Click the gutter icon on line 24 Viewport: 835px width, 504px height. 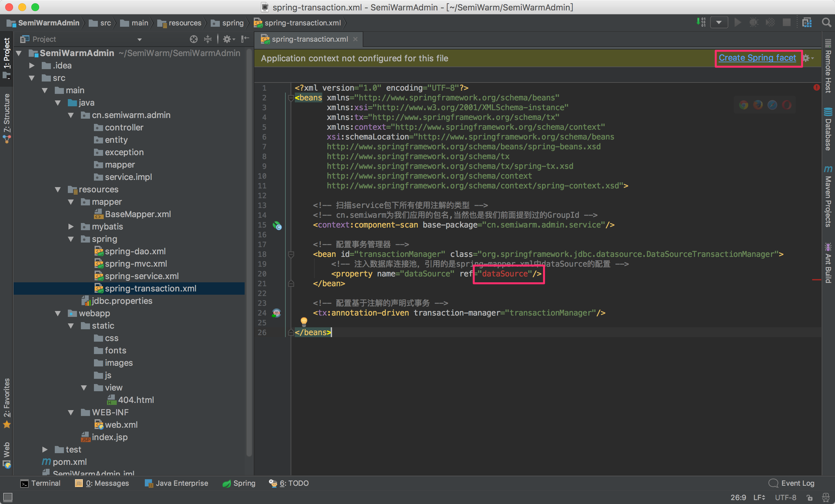coord(277,313)
